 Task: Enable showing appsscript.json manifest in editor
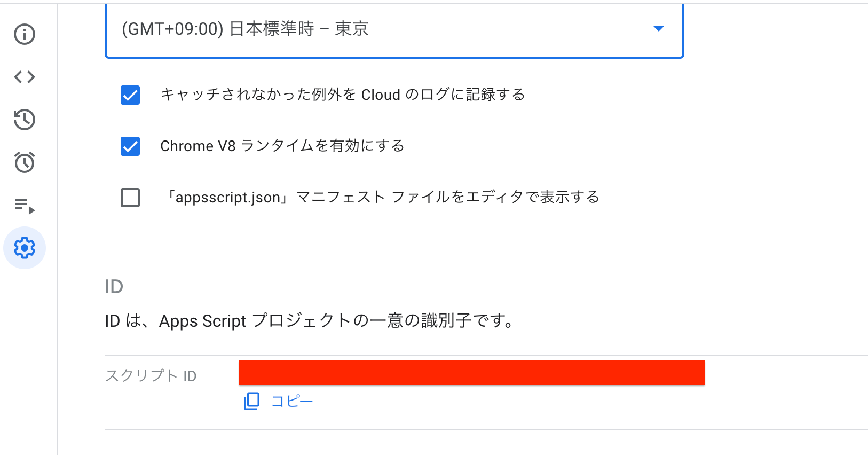[130, 198]
